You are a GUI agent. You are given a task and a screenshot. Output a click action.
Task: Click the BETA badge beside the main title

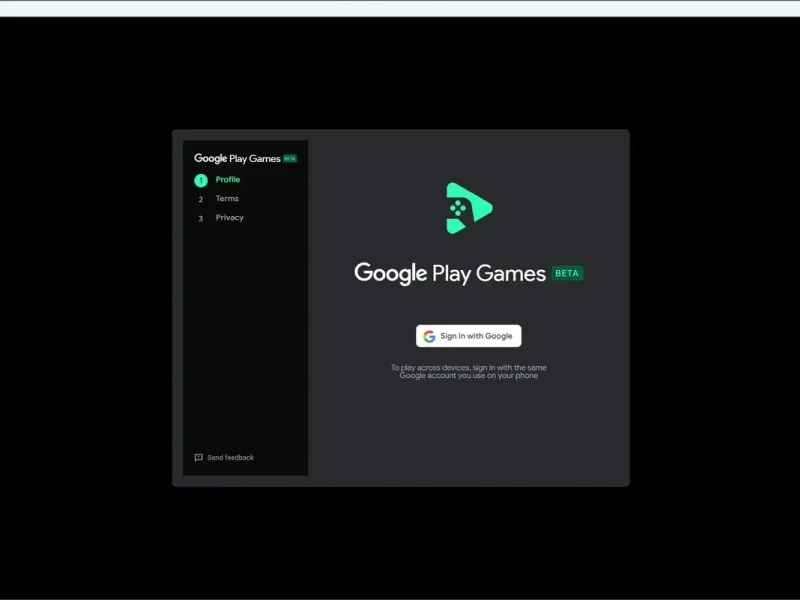coord(567,273)
